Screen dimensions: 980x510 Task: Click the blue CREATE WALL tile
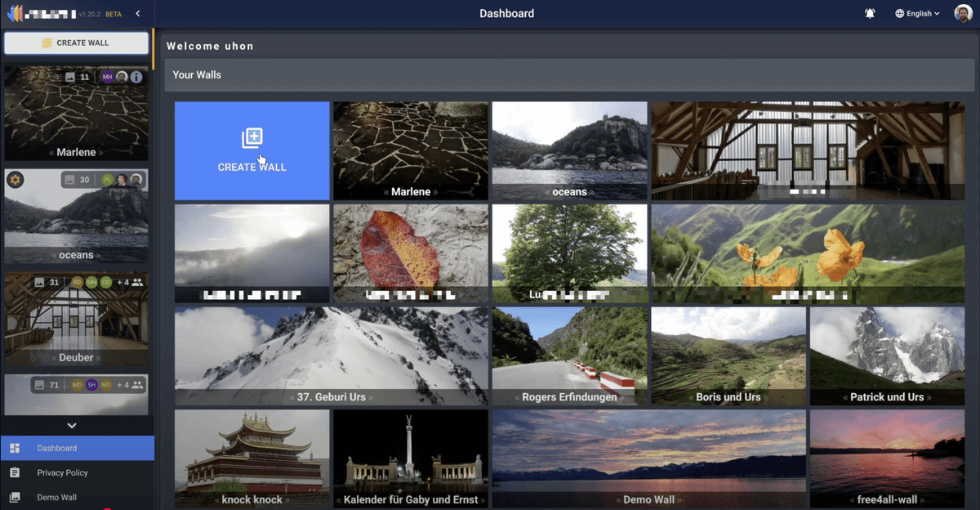coord(252,150)
